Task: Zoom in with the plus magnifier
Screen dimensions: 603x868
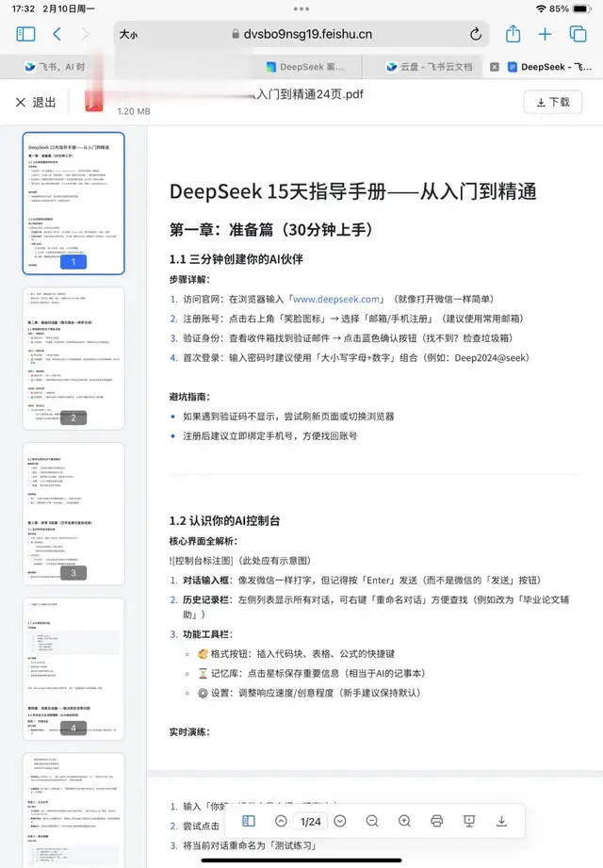Action: pos(404,821)
